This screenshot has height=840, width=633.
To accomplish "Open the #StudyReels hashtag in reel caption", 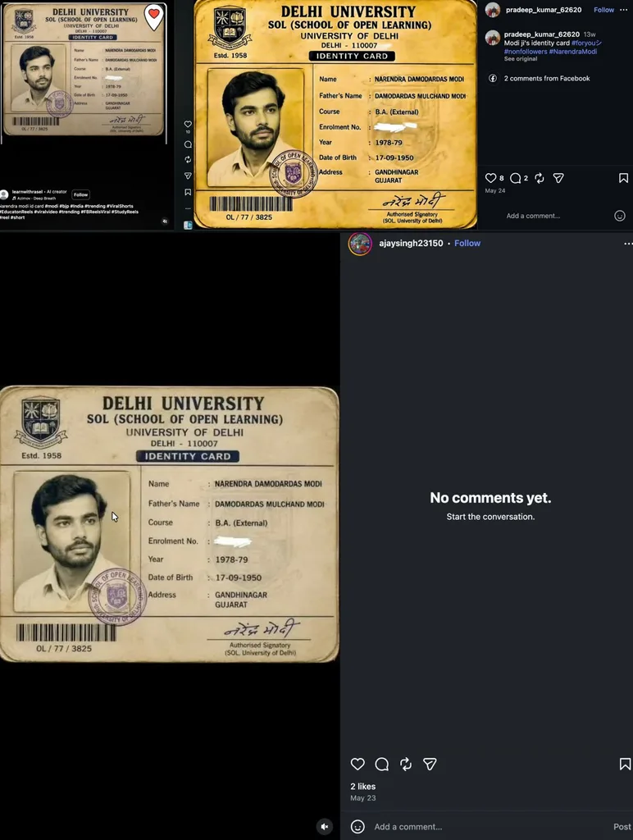I will [x=126, y=212].
